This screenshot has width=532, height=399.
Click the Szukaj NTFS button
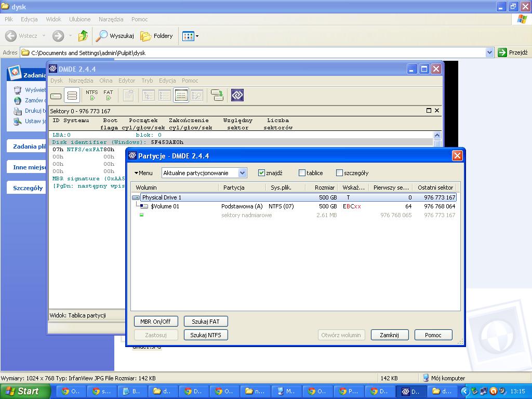coord(206,335)
